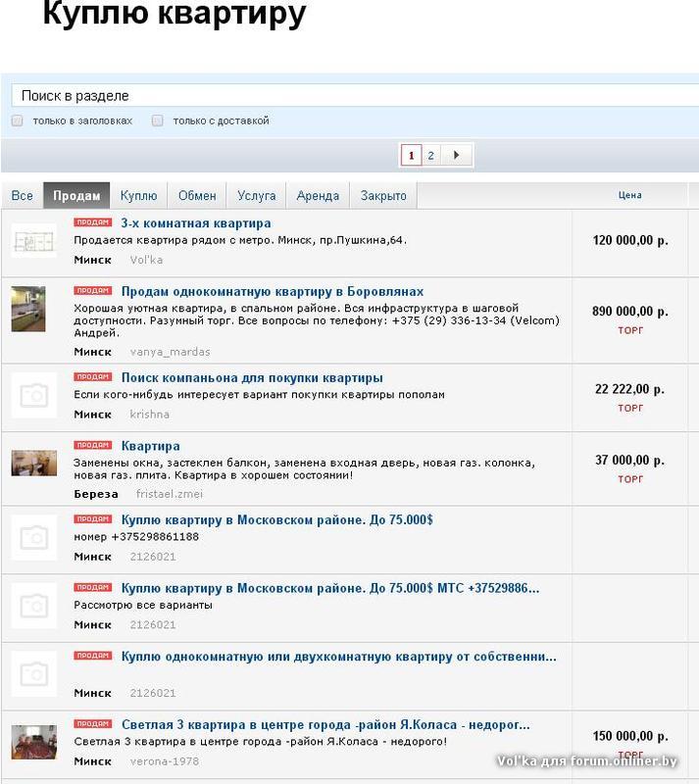Click camera placeholder of listing with номер +375298861188
The height and width of the screenshot is (784, 699).
click(33, 537)
